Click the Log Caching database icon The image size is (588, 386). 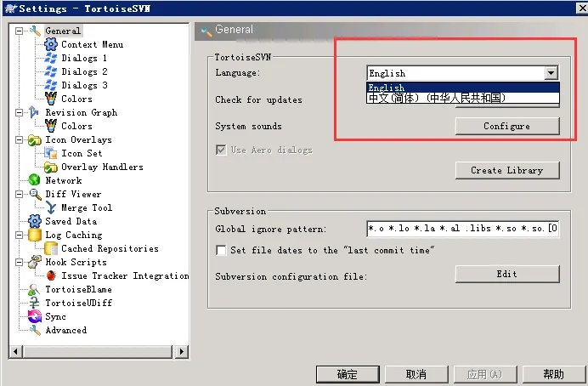[x=35, y=235]
